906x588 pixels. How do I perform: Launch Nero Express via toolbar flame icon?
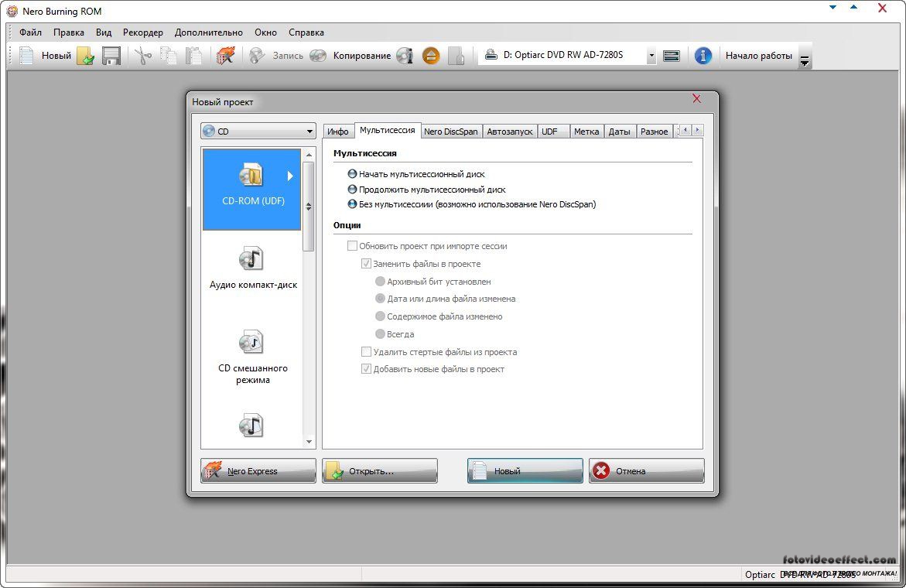click(x=225, y=56)
